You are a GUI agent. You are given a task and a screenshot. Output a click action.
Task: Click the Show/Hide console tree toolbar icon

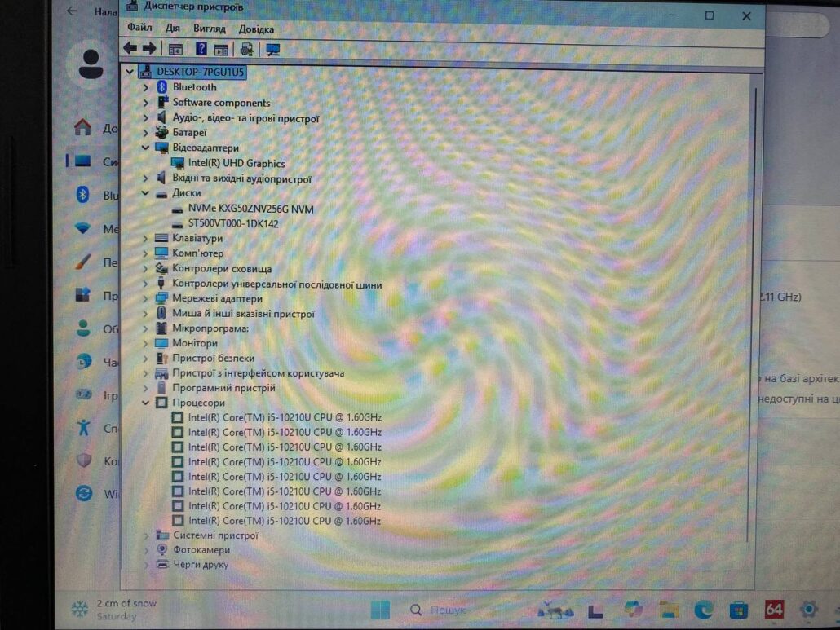point(175,50)
